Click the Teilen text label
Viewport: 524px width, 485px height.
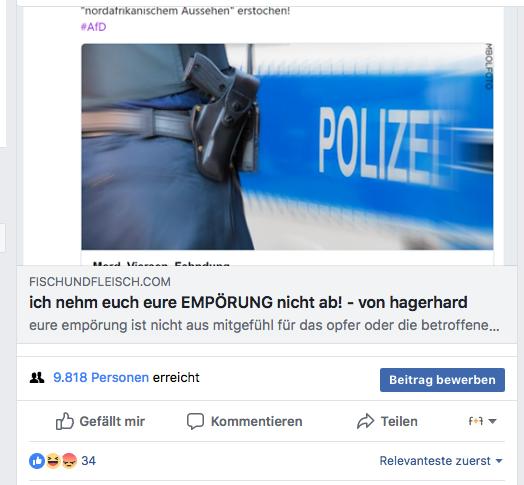[x=399, y=421]
